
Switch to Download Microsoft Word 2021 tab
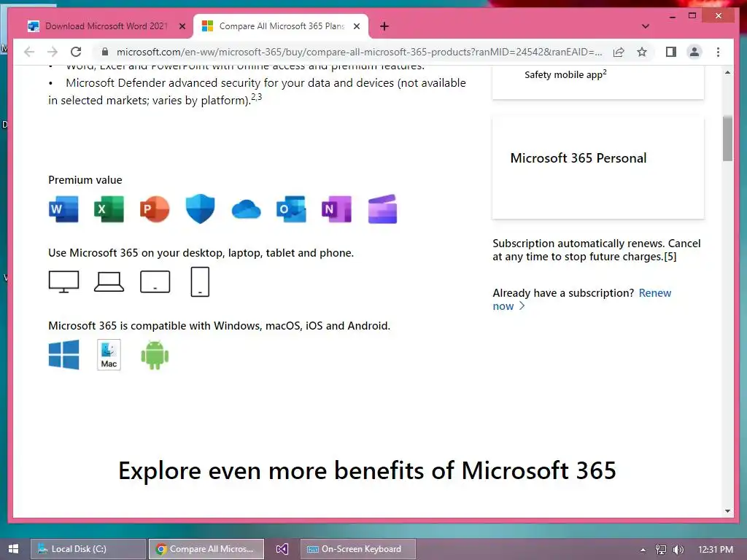[107, 26]
